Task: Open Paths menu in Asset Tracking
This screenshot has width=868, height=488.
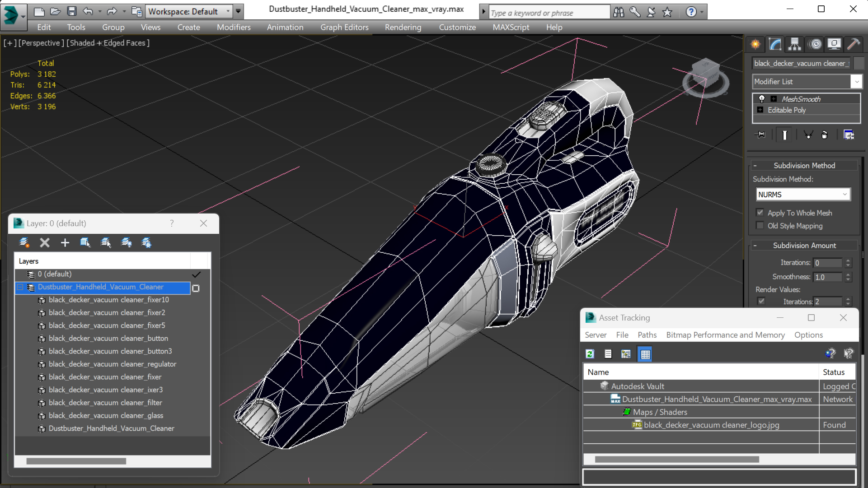Action: click(x=647, y=335)
